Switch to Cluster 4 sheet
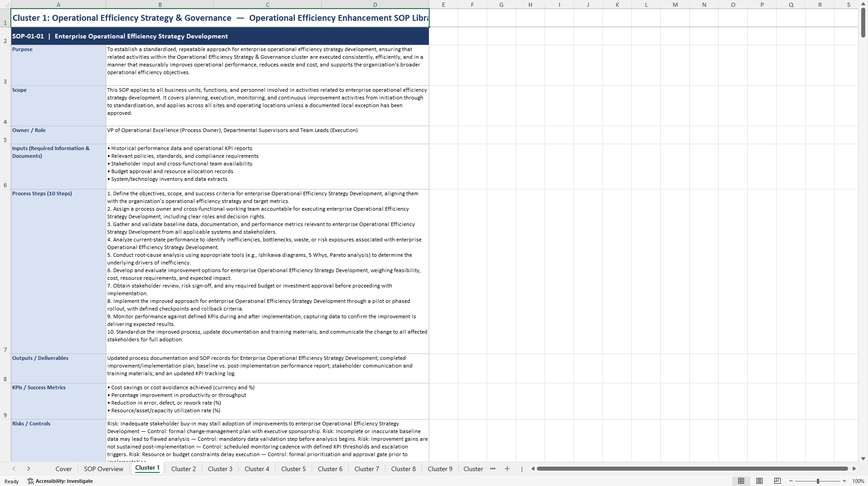The width and height of the screenshot is (868, 486). click(257, 469)
